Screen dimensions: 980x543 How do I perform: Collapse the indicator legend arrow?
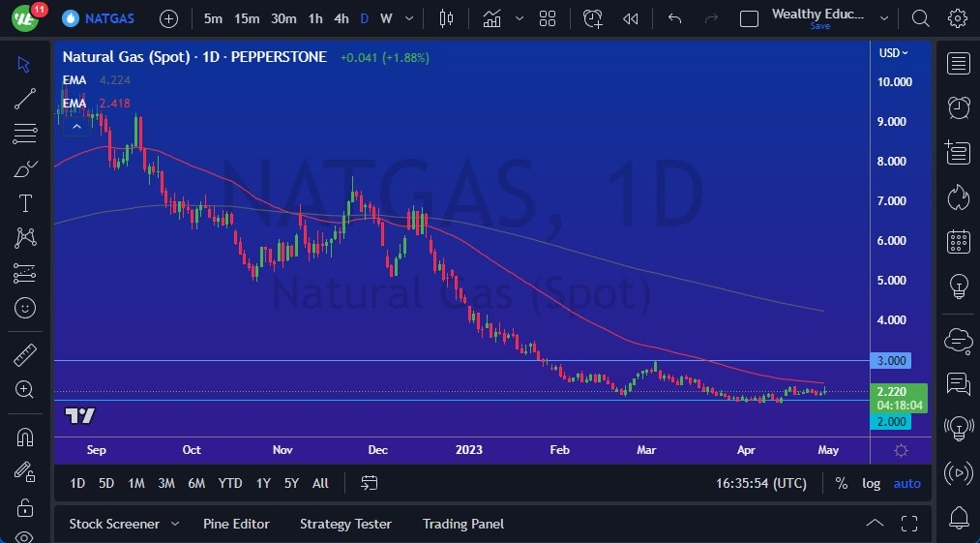click(x=76, y=127)
